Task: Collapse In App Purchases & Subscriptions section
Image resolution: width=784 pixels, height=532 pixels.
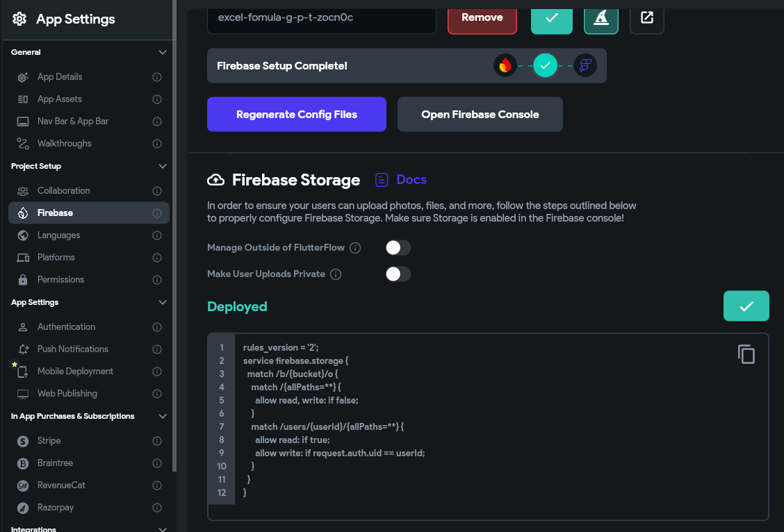Action: [x=163, y=416]
